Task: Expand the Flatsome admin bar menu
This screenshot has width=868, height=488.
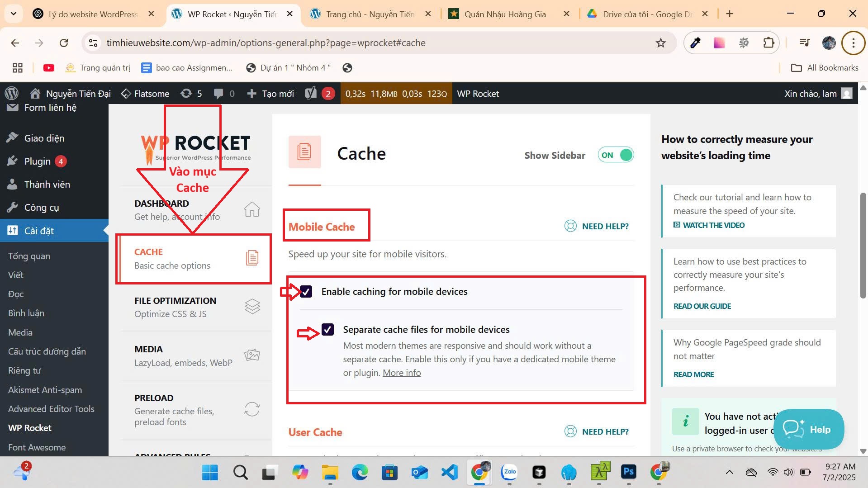Action: [145, 94]
